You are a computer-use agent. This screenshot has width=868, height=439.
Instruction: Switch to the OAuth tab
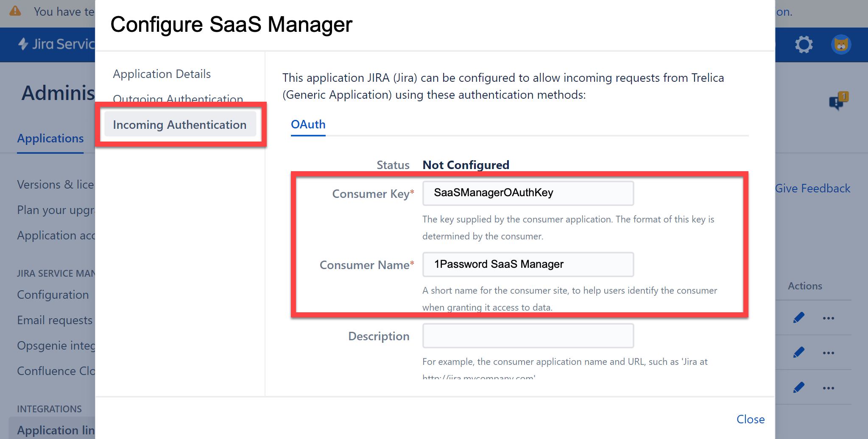308,125
